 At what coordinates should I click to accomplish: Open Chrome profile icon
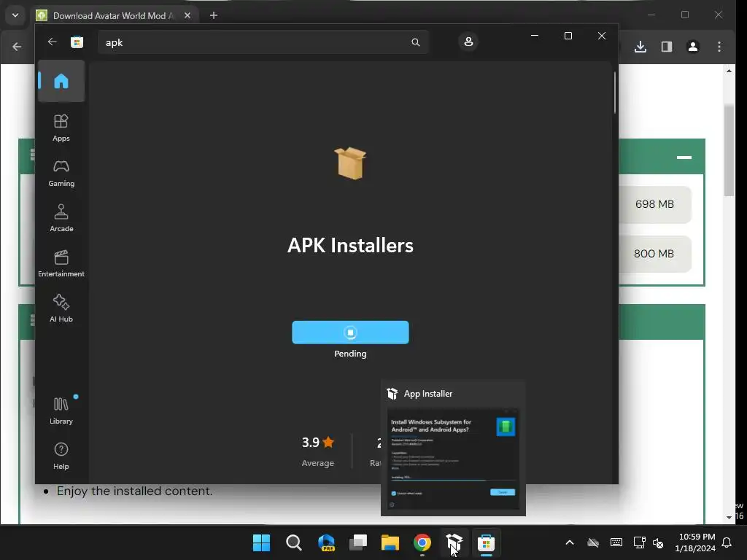(693, 47)
